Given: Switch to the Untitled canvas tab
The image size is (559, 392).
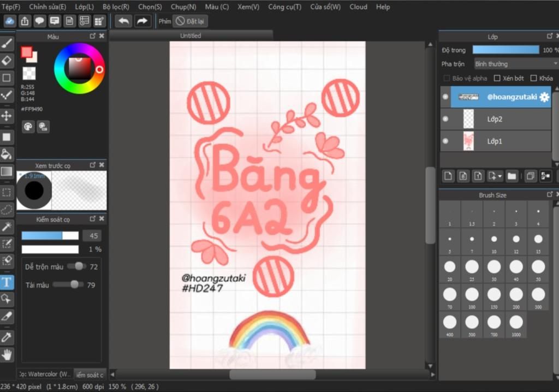Looking at the screenshot, I should click(191, 35).
